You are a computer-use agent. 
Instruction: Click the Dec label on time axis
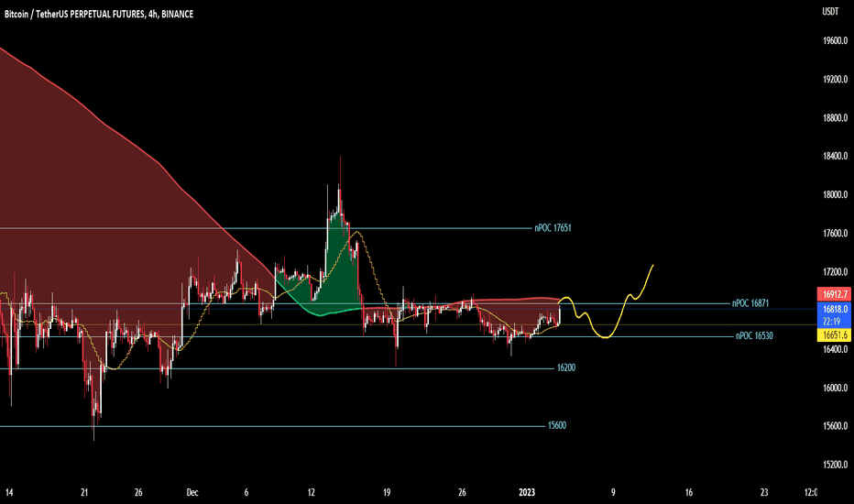coord(192,493)
